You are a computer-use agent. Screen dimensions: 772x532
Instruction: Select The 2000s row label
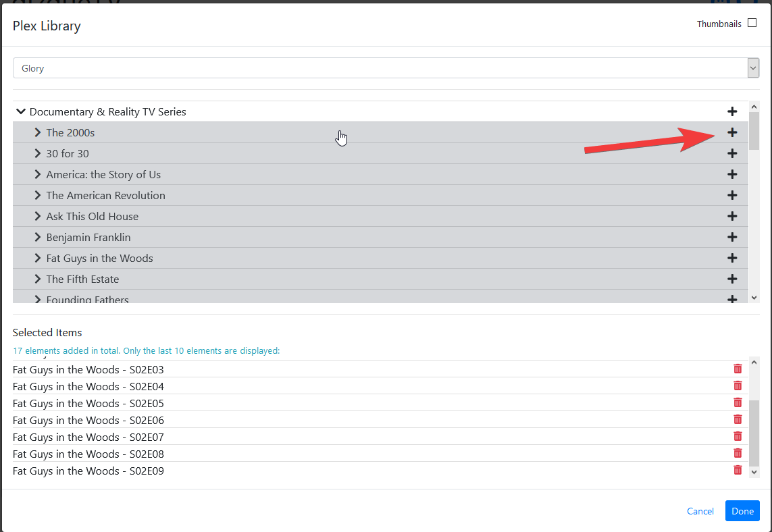[x=70, y=132]
